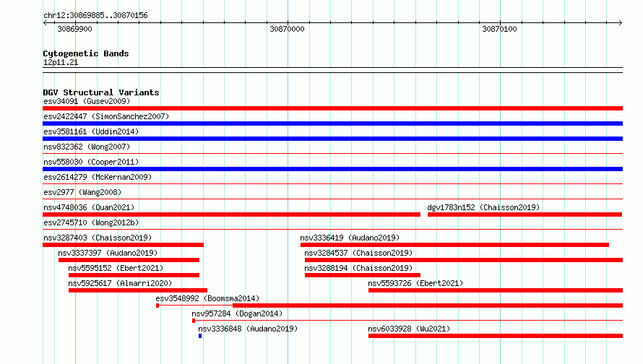Select the red bar under nsv3284537
This screenshot has width=643, height=364.
(x=464, y=260)
